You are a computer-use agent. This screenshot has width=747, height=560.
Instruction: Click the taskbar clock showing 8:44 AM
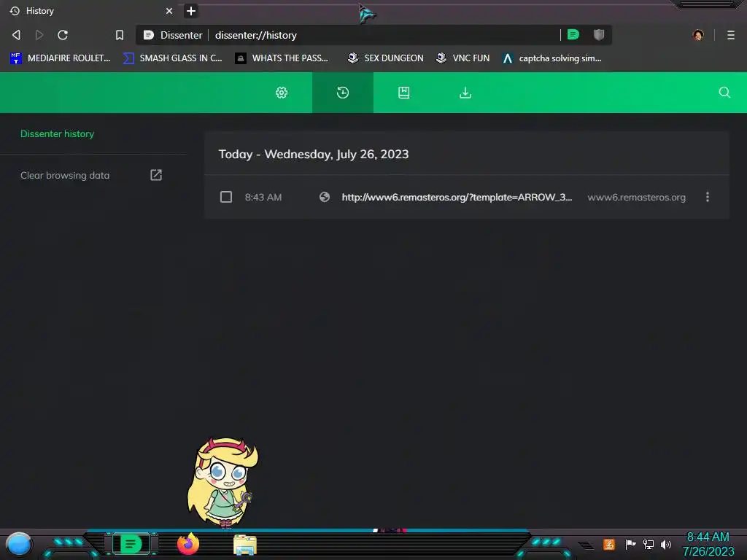click(708, 544)
